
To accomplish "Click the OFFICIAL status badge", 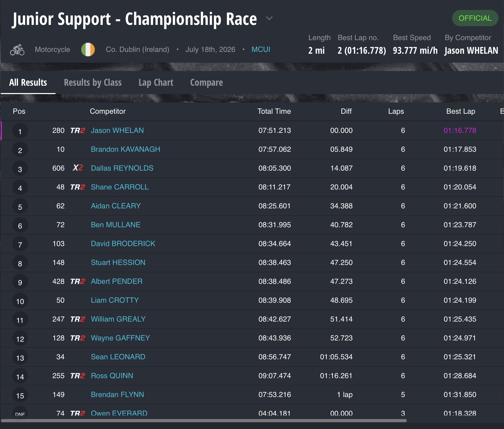I will (x=475, y=18).
